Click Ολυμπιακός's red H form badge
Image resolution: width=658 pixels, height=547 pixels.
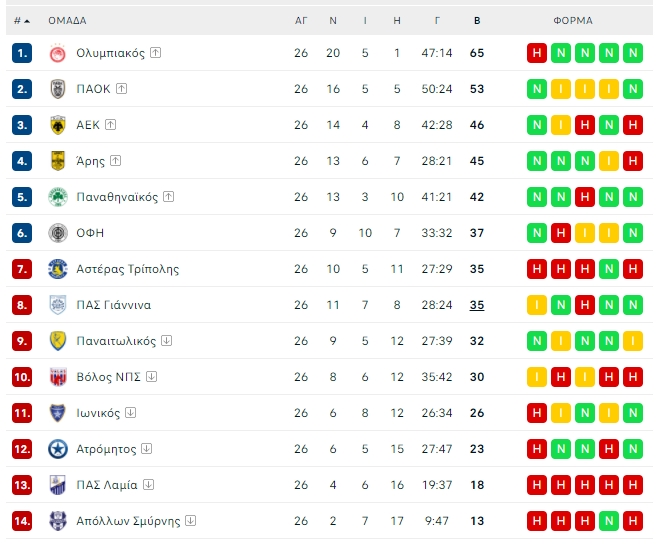click(537, 53)
